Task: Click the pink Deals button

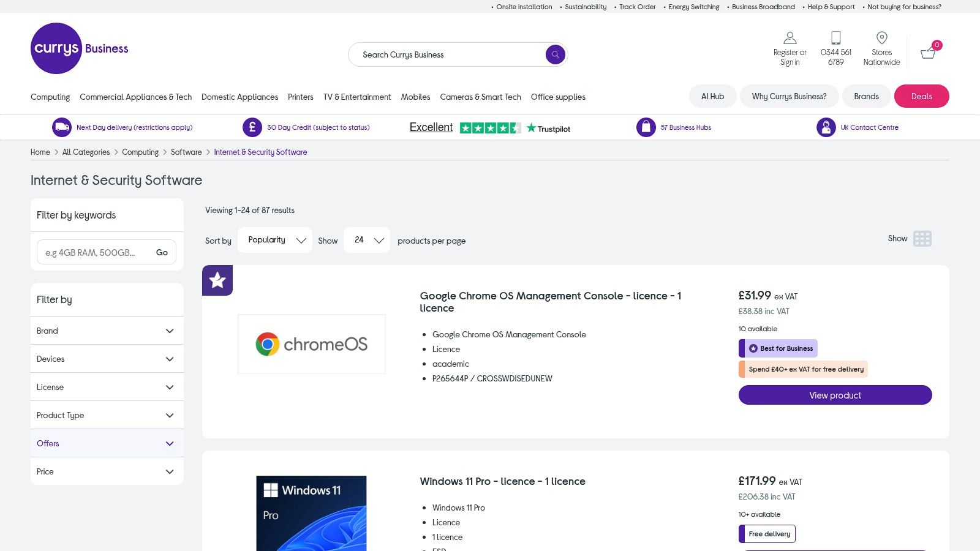Action: 922,96
